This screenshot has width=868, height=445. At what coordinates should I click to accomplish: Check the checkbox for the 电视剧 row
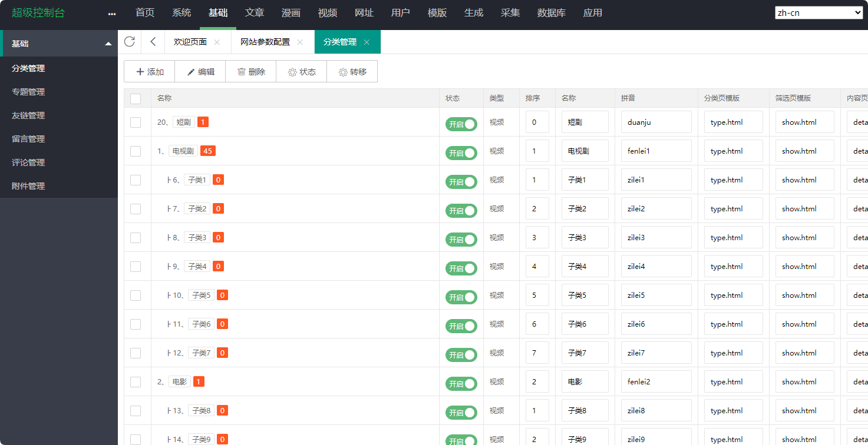136,151
